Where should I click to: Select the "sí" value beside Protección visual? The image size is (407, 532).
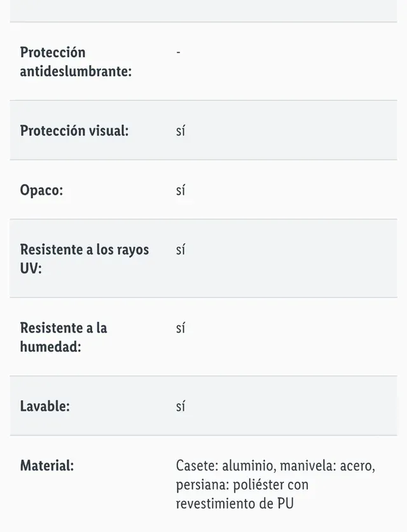point(181,131)
